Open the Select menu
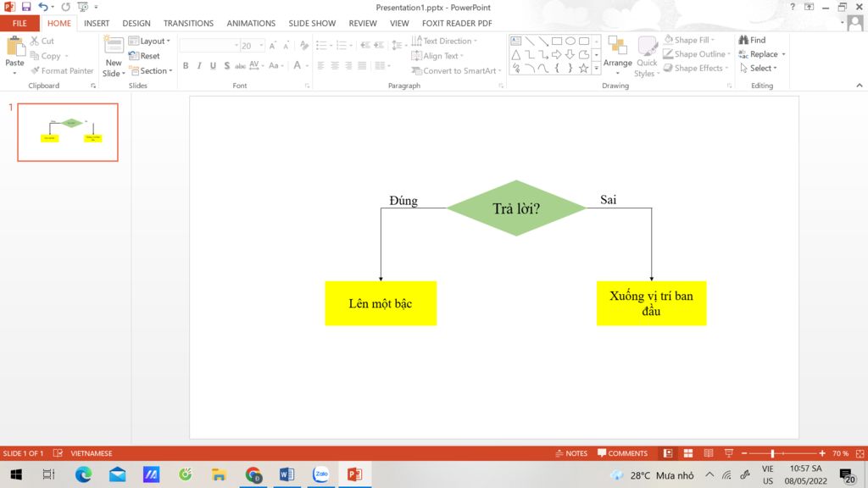The height and width of the screenshot is (488, 868). (x=759, y=68)
